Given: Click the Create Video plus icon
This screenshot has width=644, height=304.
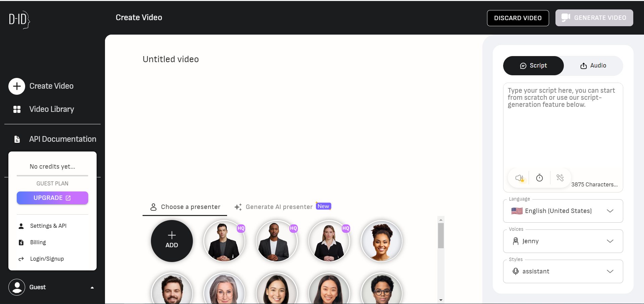Looking at the screenshot, I should (x=17, y=86).
